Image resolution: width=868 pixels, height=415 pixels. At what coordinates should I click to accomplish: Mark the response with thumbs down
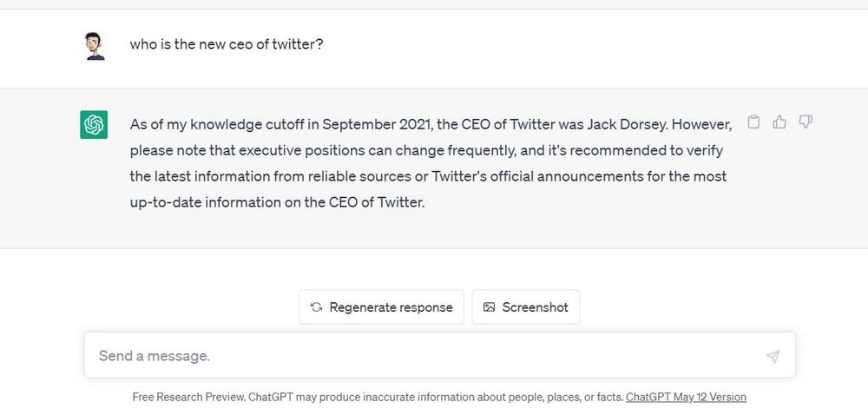(806, 122)
